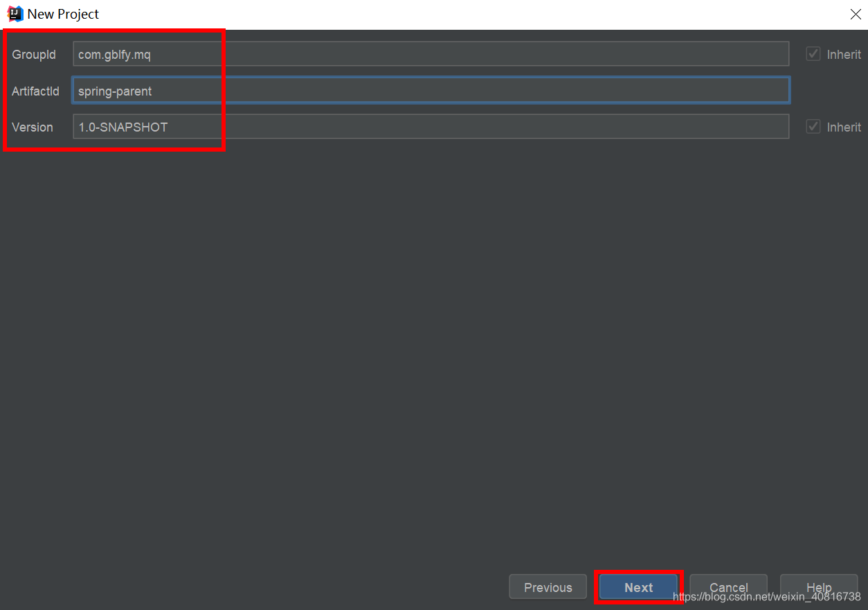Image resolution: width=868 pixels, height=610 pixels.
Task: Click the ArtifactId label text
Action: click(x=36, y=91)
